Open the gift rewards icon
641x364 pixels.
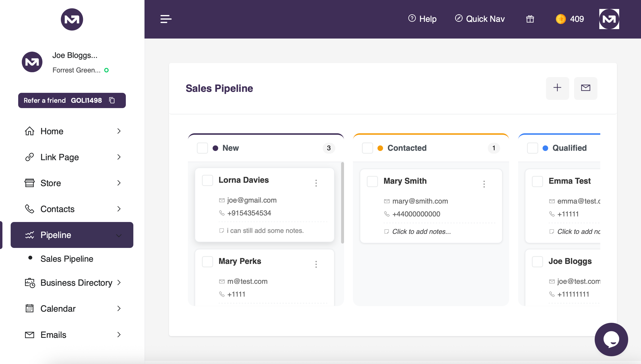pos(530,19)
